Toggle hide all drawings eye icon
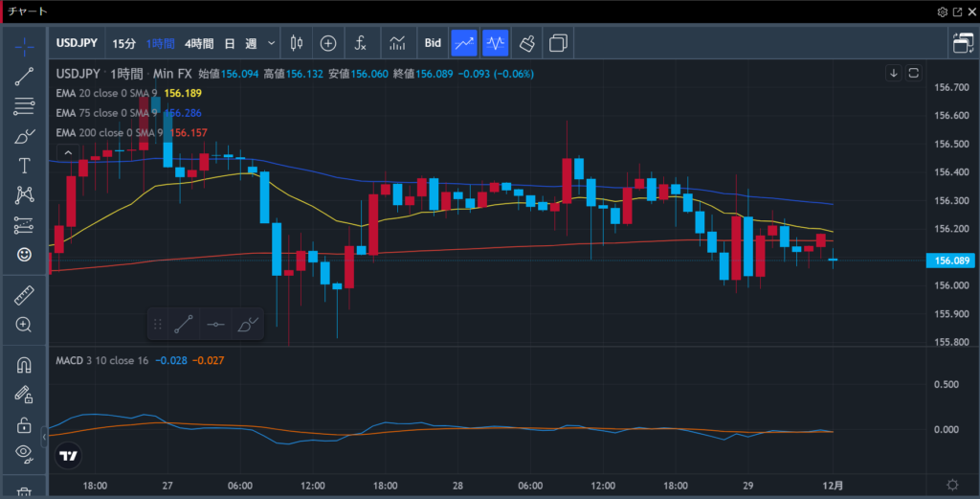Screen dimensions: 980x499 click(x=24, y=453)
